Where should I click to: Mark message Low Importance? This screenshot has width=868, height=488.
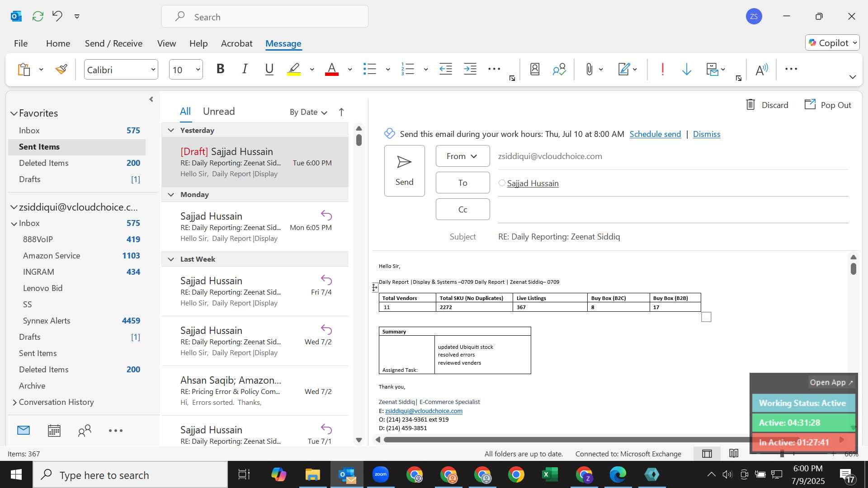687,69
